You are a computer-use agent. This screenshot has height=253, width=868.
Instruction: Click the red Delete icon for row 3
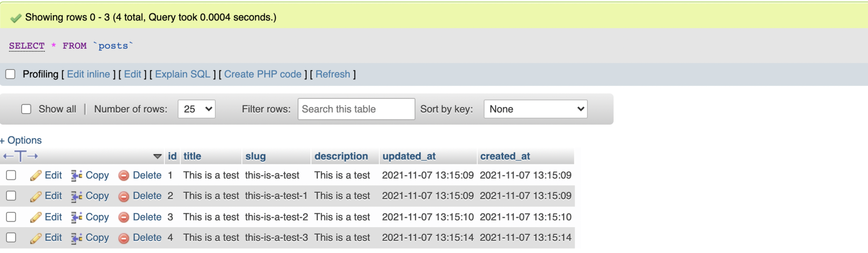[124, 217]
